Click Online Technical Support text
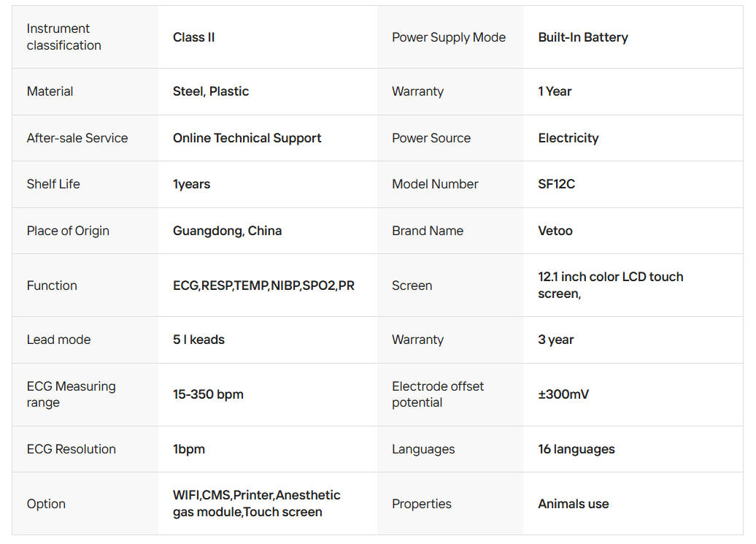 pyautogui.click(x=247, y=138)
